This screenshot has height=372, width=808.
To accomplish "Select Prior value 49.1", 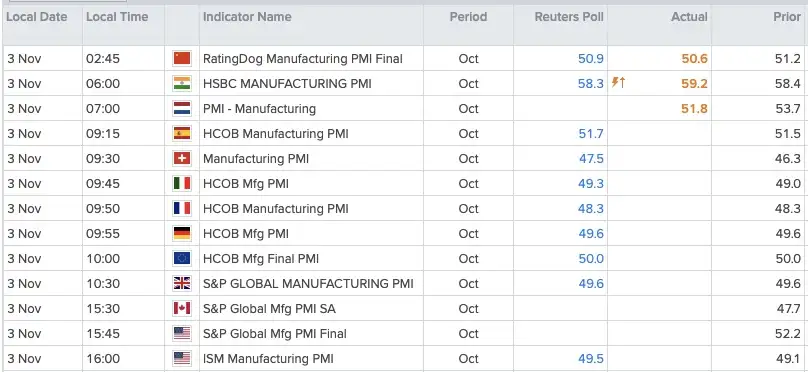I will coord(788,359).
